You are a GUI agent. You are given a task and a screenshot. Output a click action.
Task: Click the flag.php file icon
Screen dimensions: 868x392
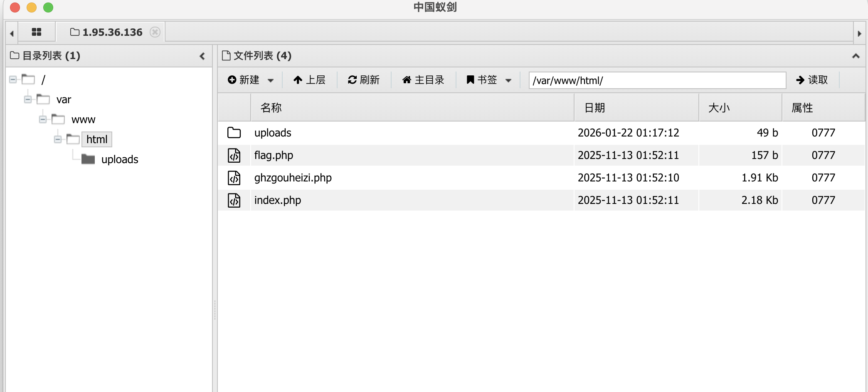[234, 155]
